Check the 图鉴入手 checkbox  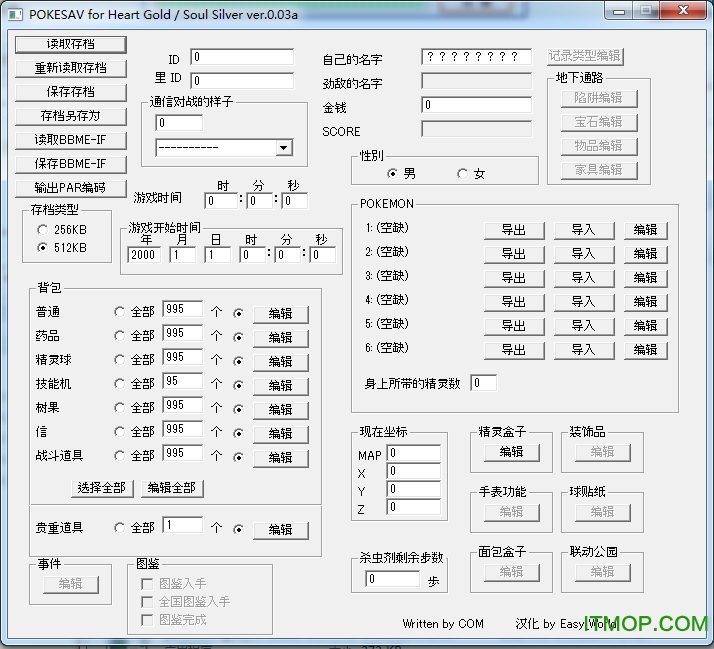147,584
